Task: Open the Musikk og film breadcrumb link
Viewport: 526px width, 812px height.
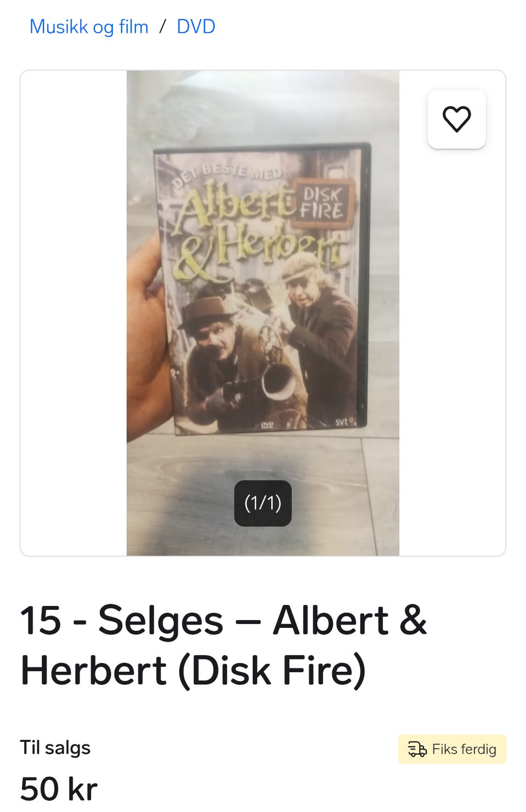Action: tap(89, 26)
